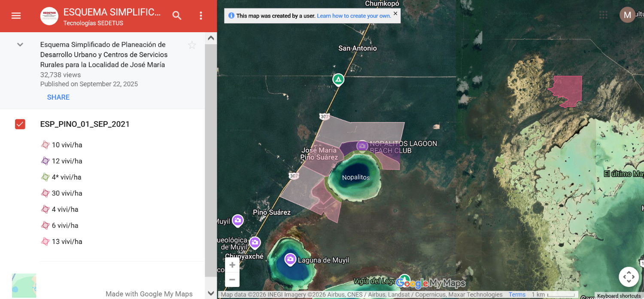The image size is (644, 299).
Task: Click the Laguna de Muyil camera marker
Action: (290, 259)
